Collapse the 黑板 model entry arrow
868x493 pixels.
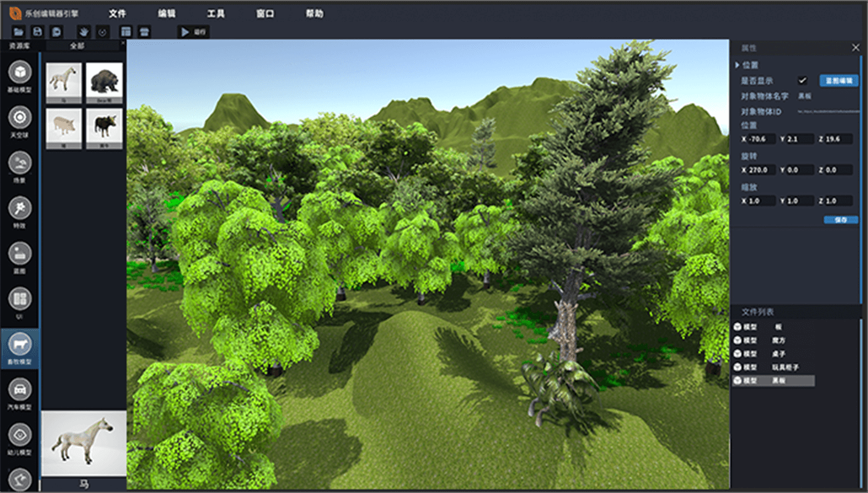click(738, 381)
